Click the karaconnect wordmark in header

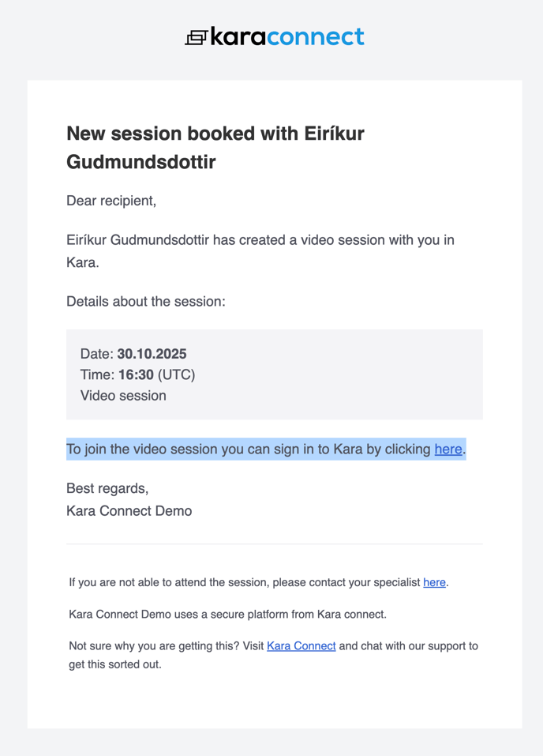[287, 36]
